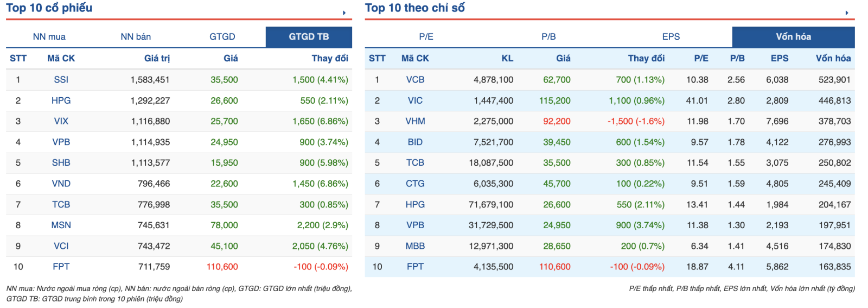Image resolution: width=868 pixels, height=308 pixels.
Task: Open the VCB ticker link
Action: point(416,79)
